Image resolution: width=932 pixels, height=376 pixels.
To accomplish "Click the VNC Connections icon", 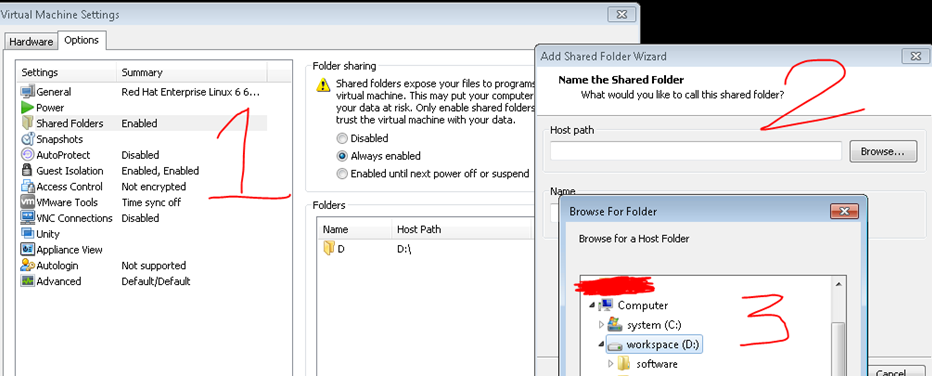I will [x=28, y=218].
